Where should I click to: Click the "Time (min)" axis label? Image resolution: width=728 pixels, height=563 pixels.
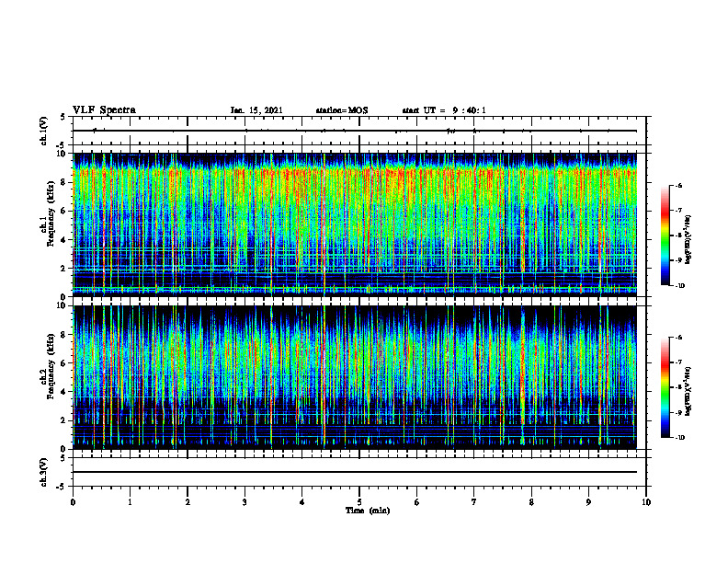point(368,511)
